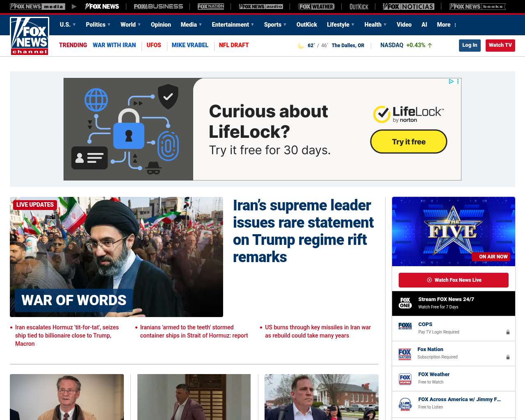Open The Five on-air thumbnail
This screenshot has width=525, height=420.
point(454,231)
